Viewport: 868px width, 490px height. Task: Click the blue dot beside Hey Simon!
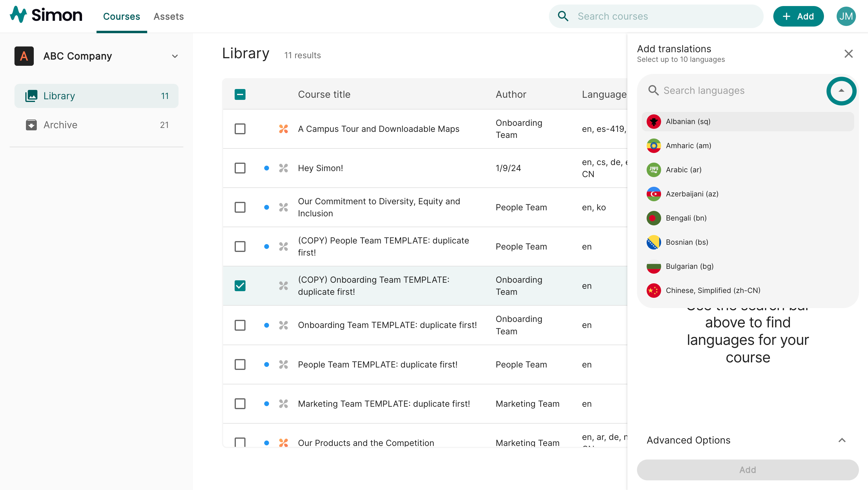tap(267, 168)
